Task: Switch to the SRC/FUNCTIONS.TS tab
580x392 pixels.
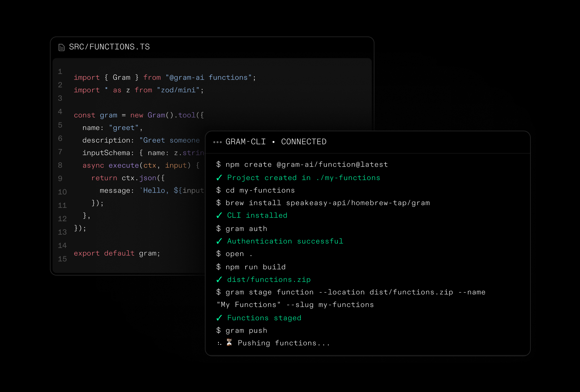Action: tap(109, 47)
